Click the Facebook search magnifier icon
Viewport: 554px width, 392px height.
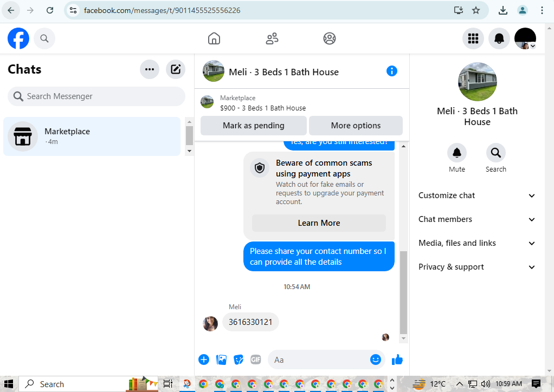[x=44, y=38]
